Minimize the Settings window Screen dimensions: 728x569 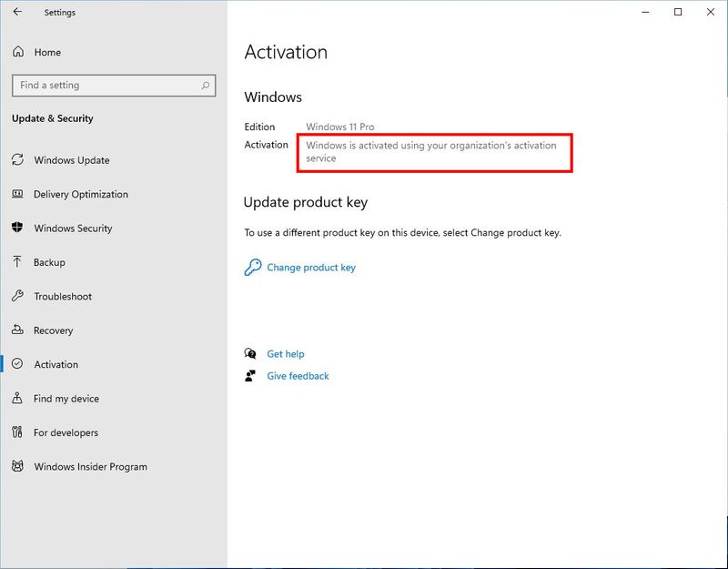click(x=645, y=12)
